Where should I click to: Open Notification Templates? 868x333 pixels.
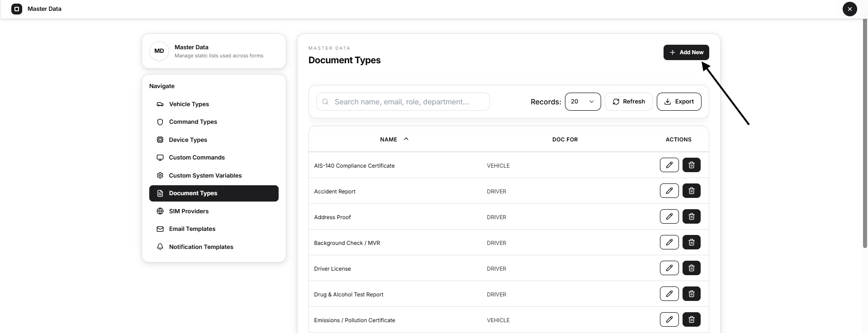[x=214, y=247]
